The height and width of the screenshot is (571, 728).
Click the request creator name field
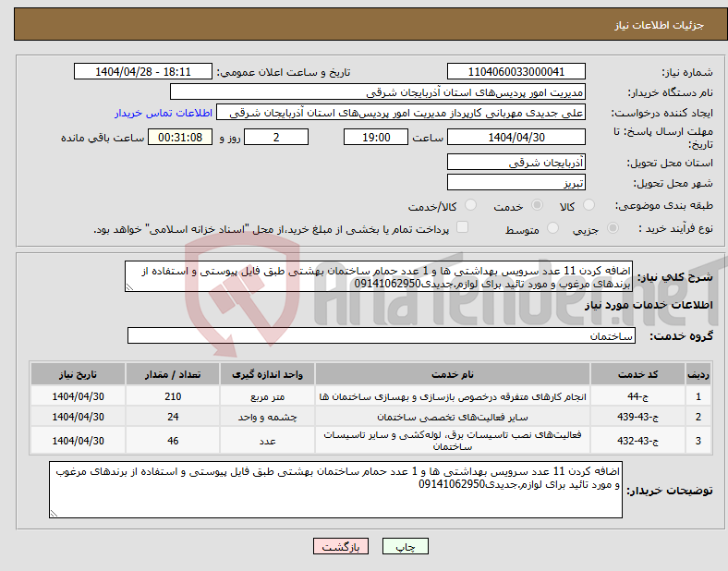(401, 113)
